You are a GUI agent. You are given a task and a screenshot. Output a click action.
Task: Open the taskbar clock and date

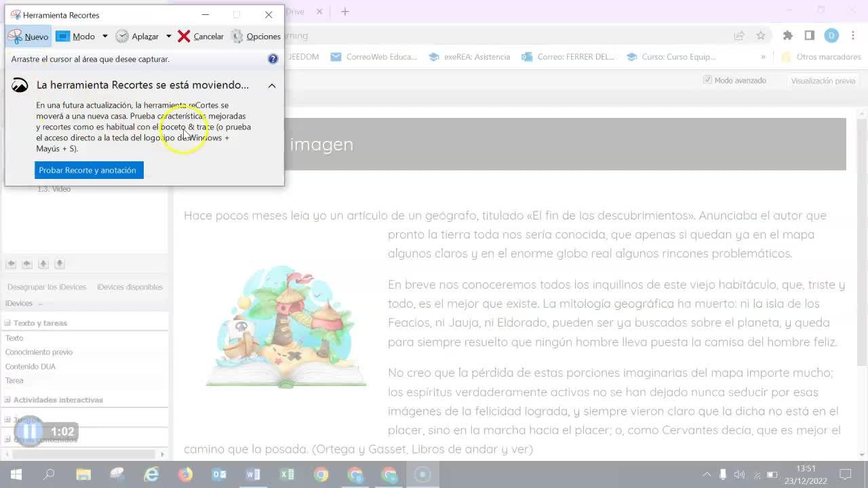[806, 474]
